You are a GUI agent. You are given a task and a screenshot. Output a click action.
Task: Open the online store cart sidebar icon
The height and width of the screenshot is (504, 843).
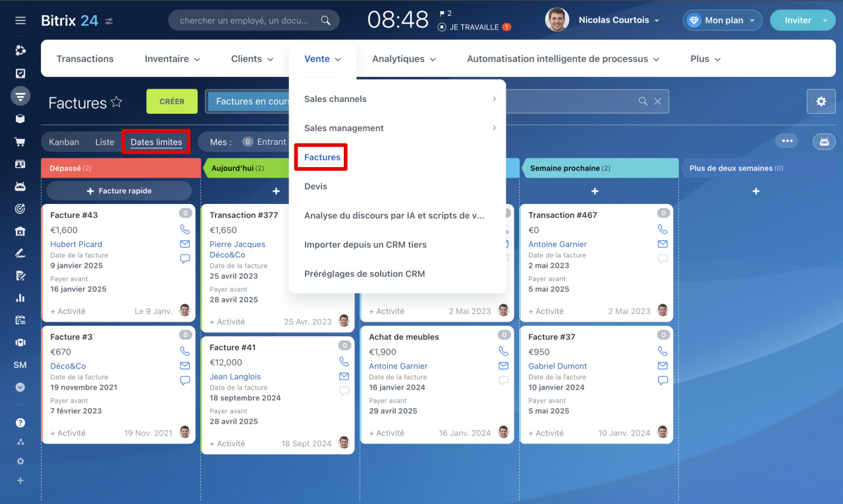pos(20,141)
